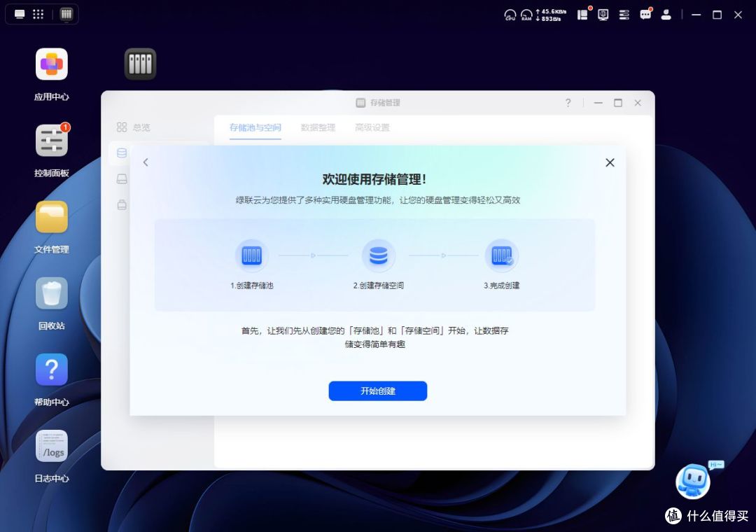756x532 pixels.
Task: Check the RAM usage gauge icon
Action: click(526, 15)
